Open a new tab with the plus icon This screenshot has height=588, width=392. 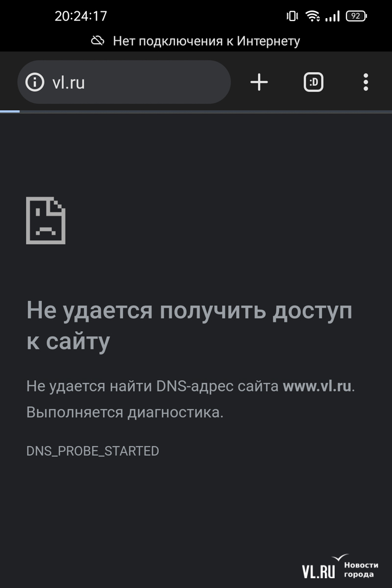(259, 82)
